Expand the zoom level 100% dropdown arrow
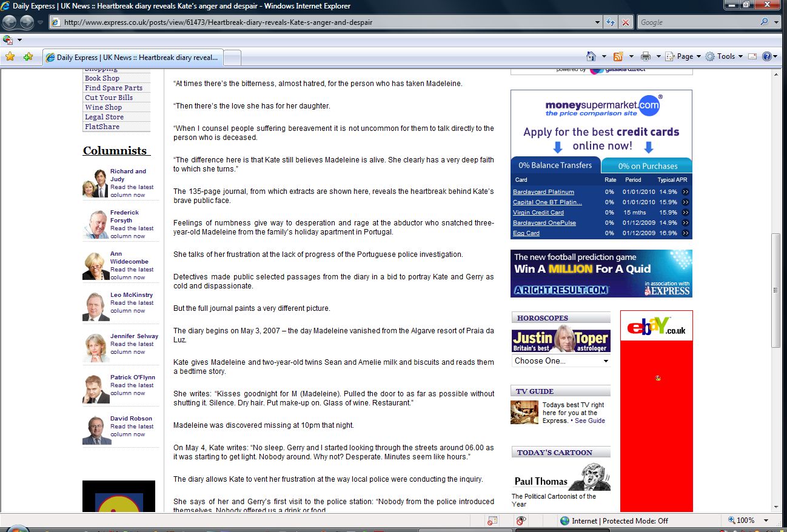Screen dimensions: 787x532 coord(766,520)
